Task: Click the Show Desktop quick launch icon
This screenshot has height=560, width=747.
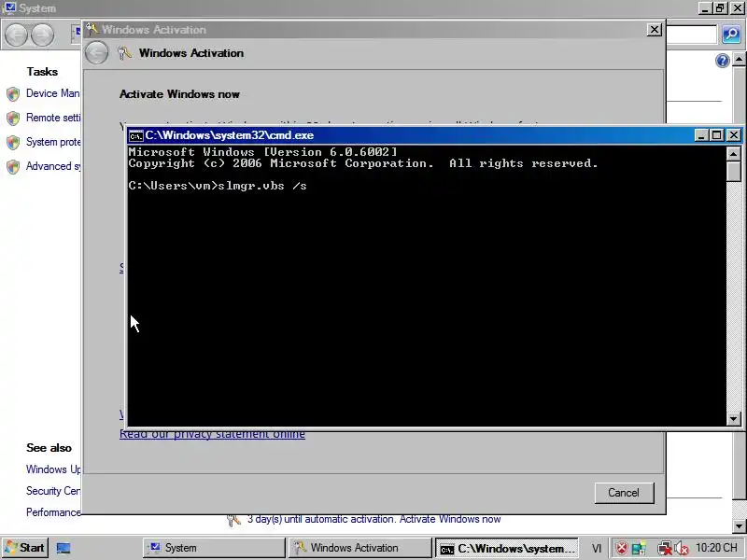Action: point(63,548)
